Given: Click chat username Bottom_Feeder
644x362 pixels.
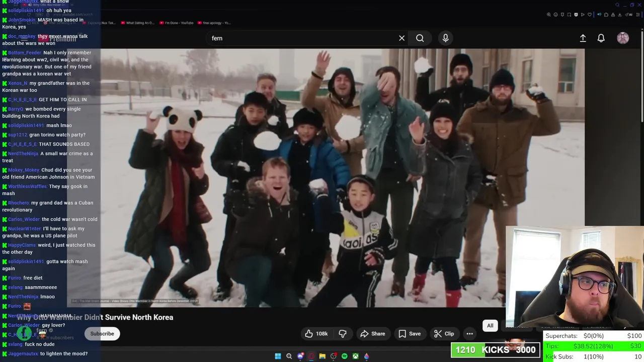Looking at the screenshot, I should 25,53.
